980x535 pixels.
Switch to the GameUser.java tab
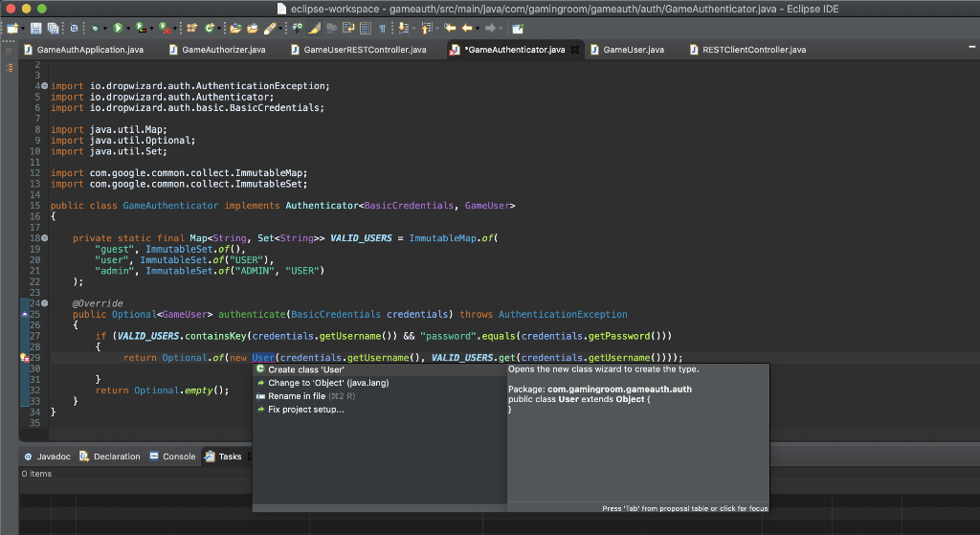[633, 50]
